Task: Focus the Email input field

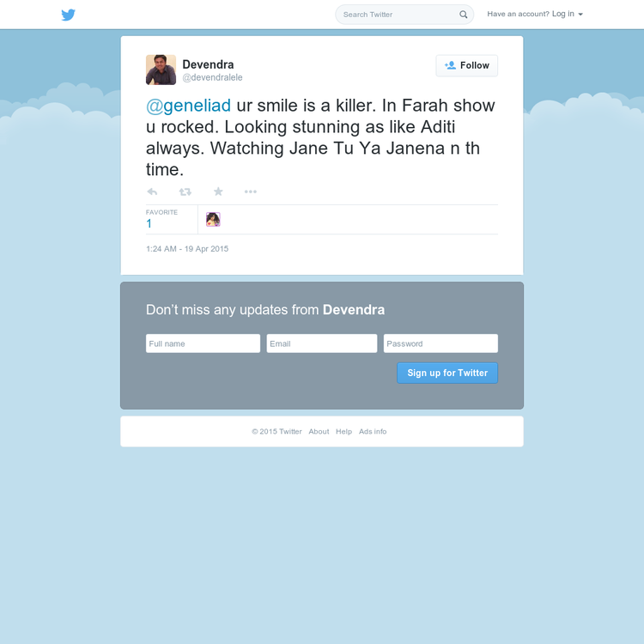Action: coord(322,343)
